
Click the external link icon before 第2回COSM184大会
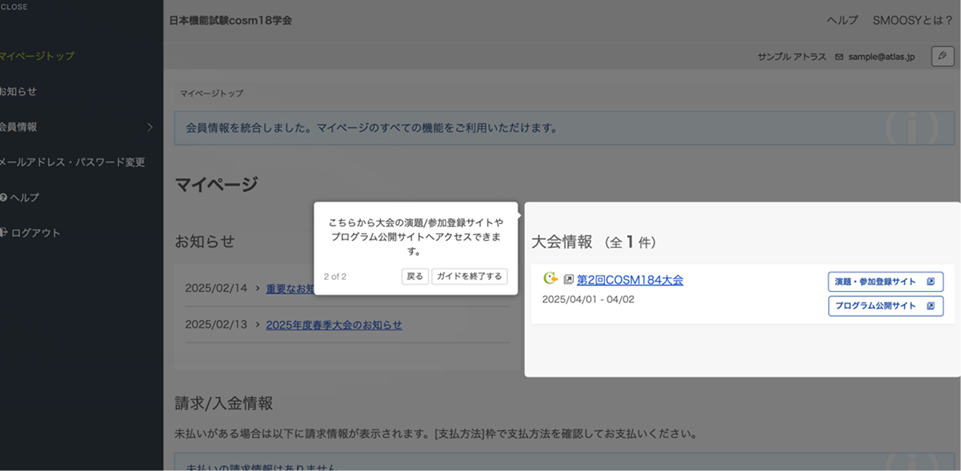click(x=569, y=280)
